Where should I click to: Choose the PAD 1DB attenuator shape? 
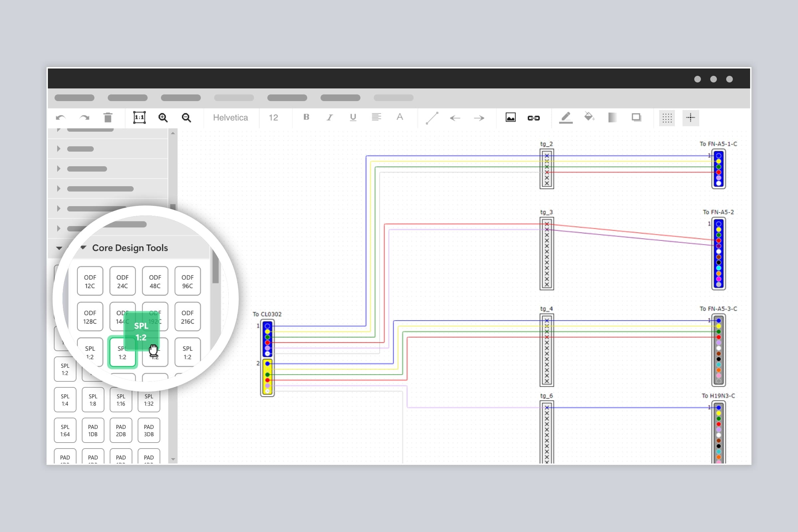(x=93, y=430)
